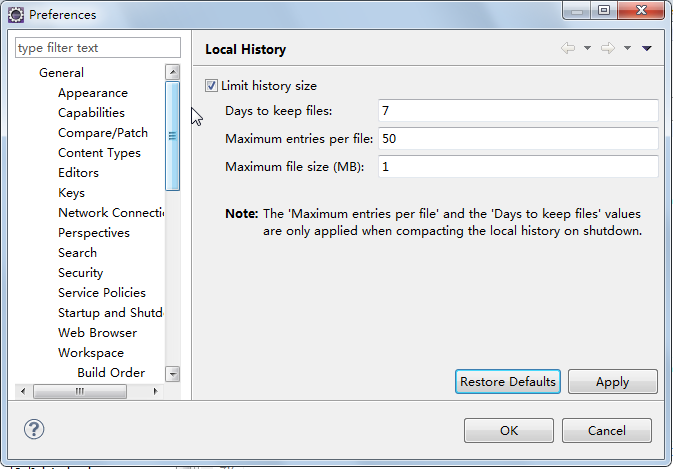Uncheck the Limit history size checkbox

click(211, 86)
